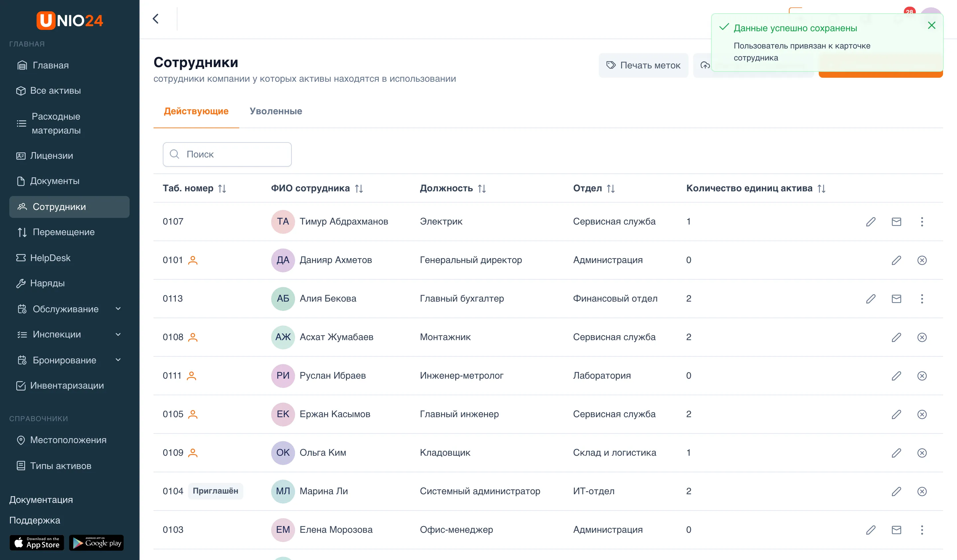This screenshot has height=560, width=957.
Task: Open three-dot menu for Алия Бекова
Action: coord(922,299)
